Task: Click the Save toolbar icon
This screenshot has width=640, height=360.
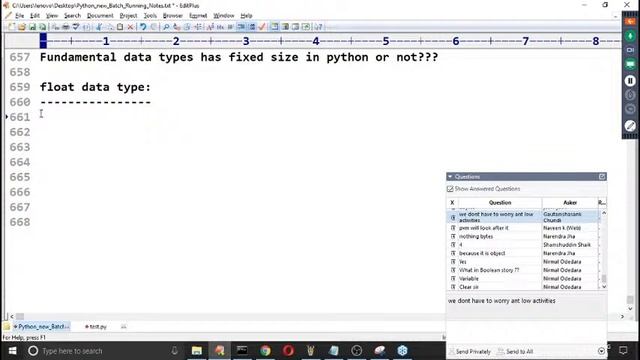Action: (x=32, y=27)
